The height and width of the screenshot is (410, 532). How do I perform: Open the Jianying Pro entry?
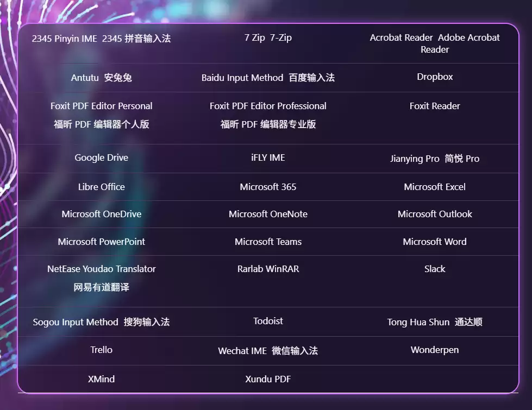coord(435,159)
